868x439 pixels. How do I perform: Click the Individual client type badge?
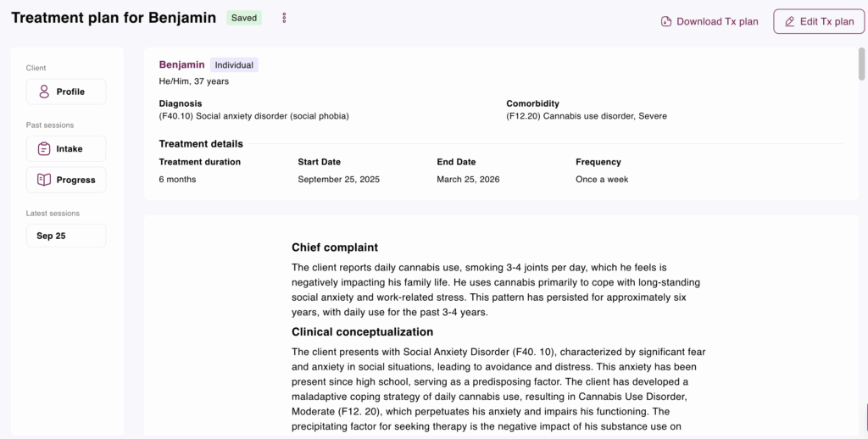tap(234, 64)
